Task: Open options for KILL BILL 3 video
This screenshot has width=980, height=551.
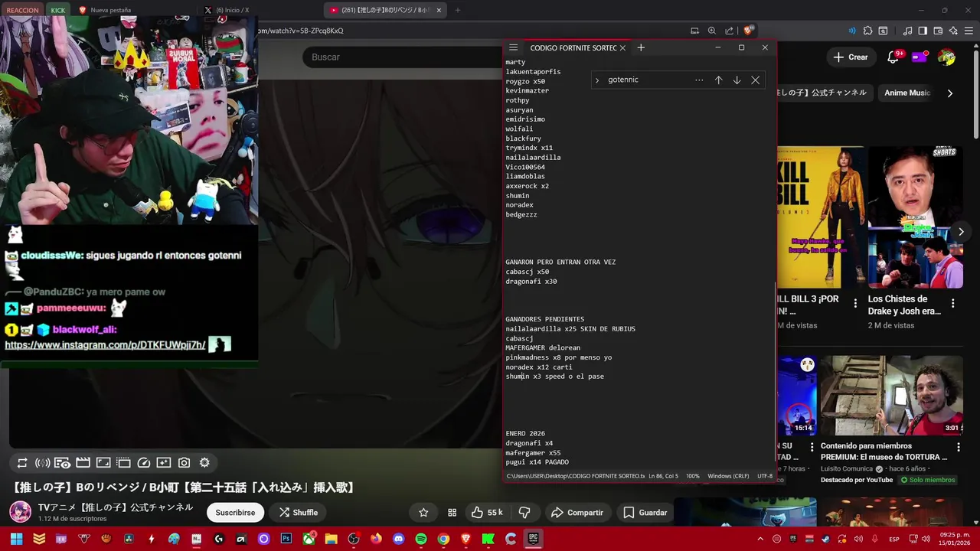Action: pyautogui.click(x=855, y=304)
